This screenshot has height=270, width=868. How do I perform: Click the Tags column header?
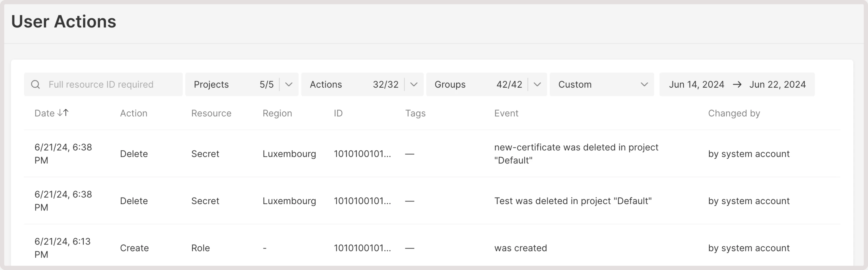(x=415, y=113)
